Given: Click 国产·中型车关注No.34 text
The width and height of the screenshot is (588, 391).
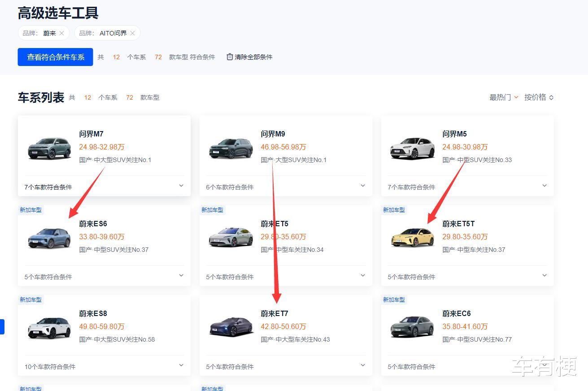Looking at the screenshot, I should click(292, 250).
